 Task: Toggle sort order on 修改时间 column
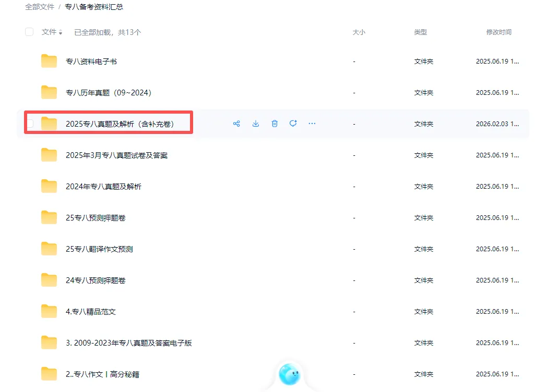tap(498, 32)
